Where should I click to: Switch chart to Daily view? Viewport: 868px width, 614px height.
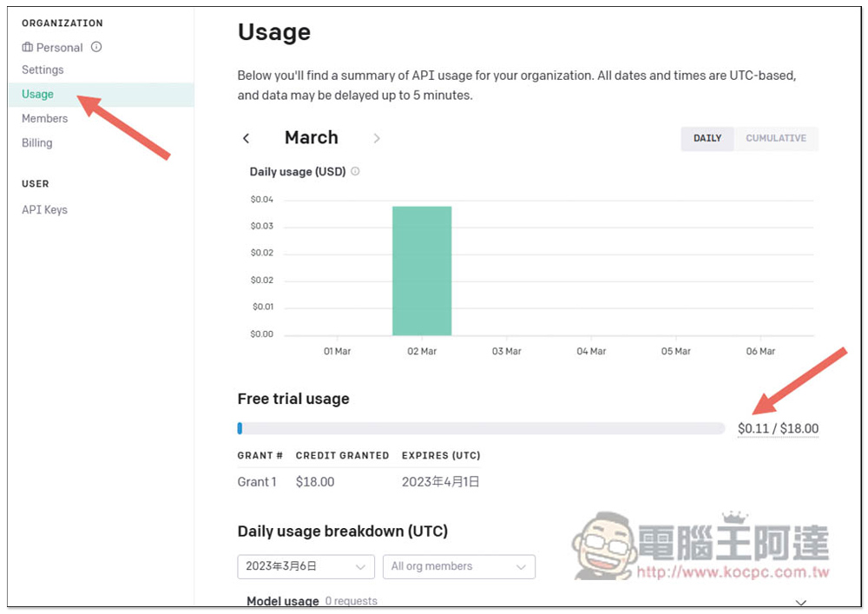[x=707, y=138]
